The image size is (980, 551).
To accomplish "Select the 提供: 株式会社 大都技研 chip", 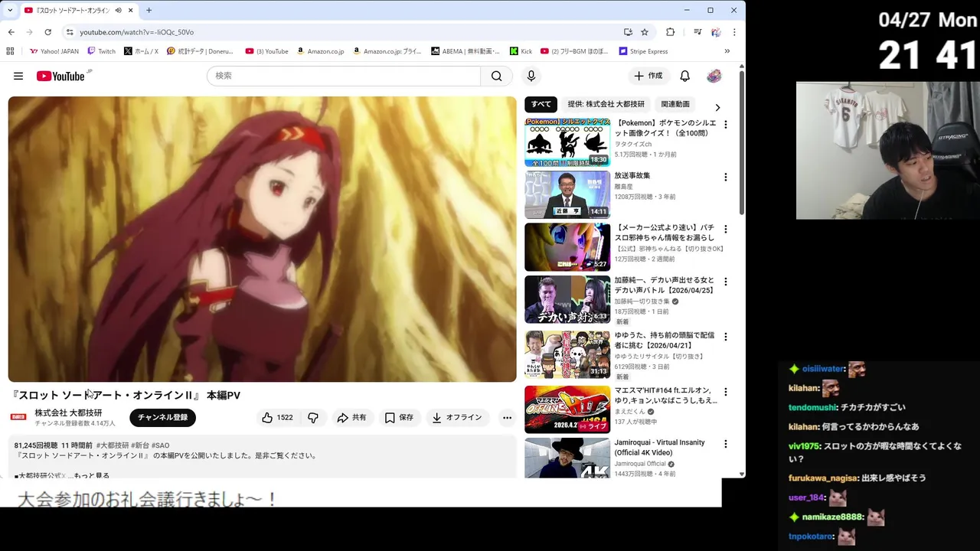I will pos(606,104).
